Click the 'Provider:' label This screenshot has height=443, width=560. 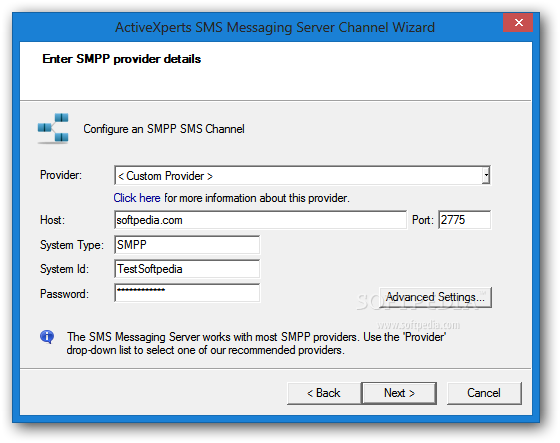tap(61, 175)
